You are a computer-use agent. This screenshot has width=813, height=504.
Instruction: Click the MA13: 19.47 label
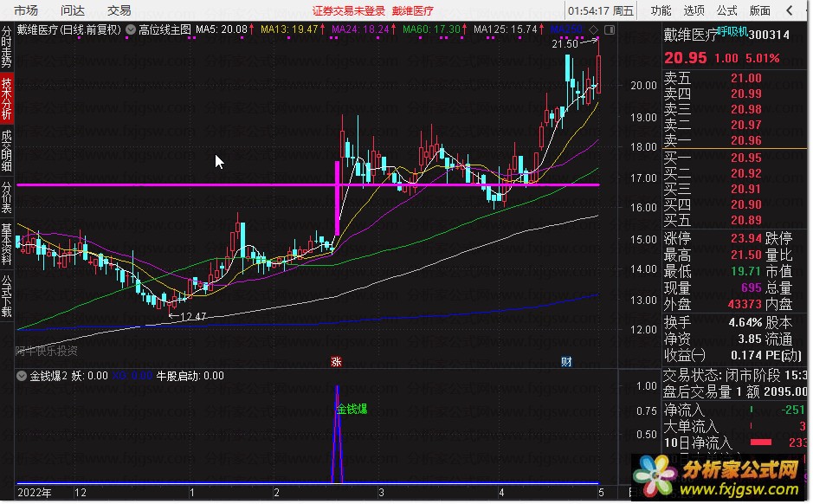289,29
